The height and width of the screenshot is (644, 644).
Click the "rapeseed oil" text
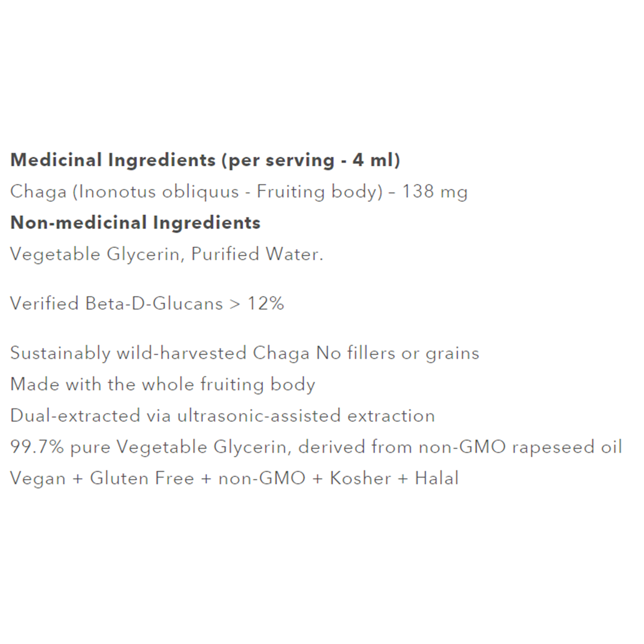567,447
